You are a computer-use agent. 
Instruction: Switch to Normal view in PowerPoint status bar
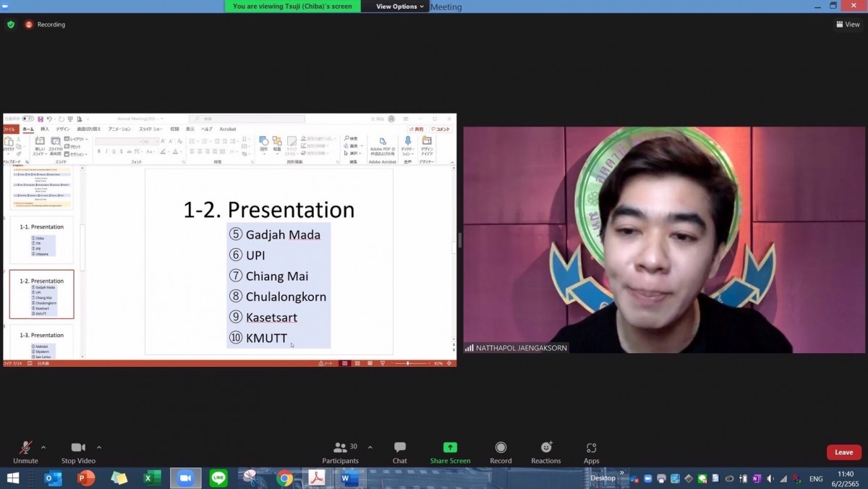coord(345,363)
